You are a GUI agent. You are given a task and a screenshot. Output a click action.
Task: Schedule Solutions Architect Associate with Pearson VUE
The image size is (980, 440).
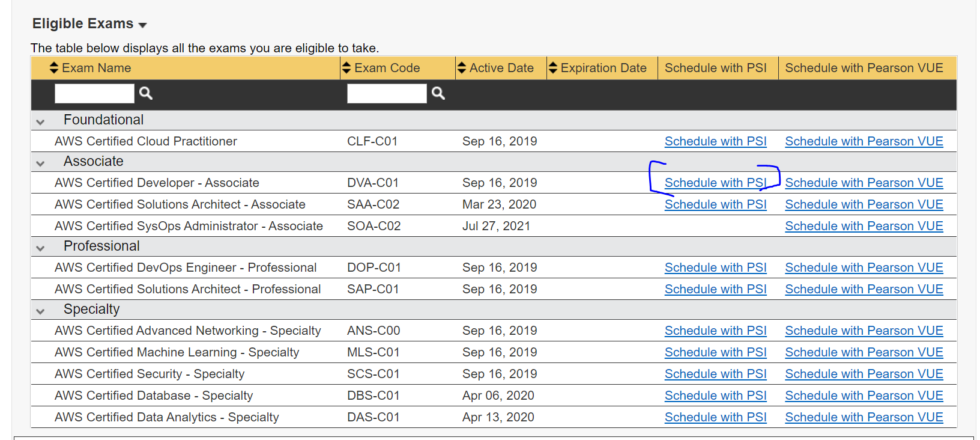[864, 204]
